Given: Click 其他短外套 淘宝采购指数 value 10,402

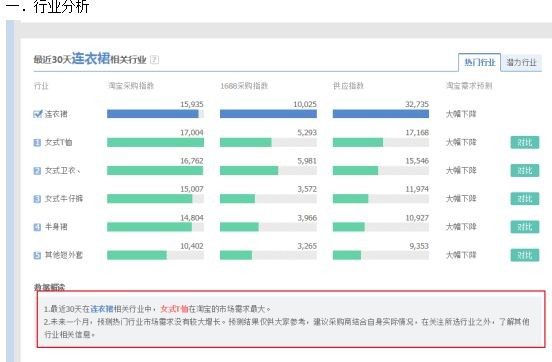Looking at the screenshot, I should coord(192,246).
